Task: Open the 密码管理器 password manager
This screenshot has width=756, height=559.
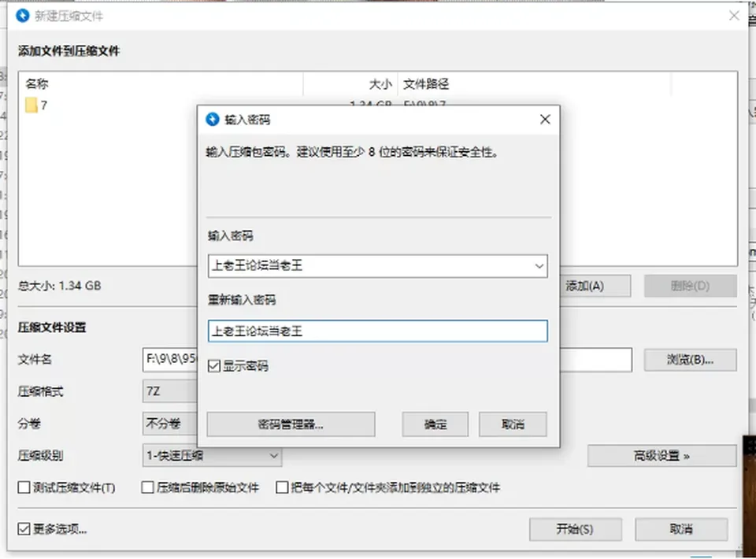Action: click(x=291, y=424)
